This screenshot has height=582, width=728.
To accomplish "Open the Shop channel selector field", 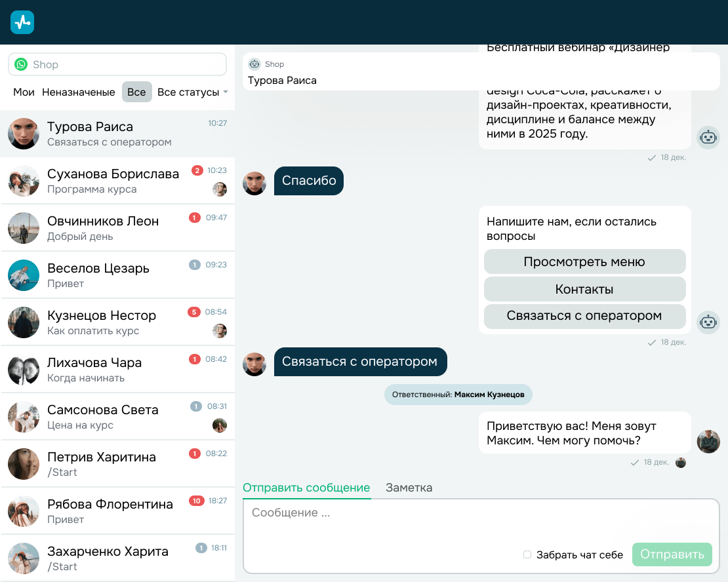I will 117,64.
